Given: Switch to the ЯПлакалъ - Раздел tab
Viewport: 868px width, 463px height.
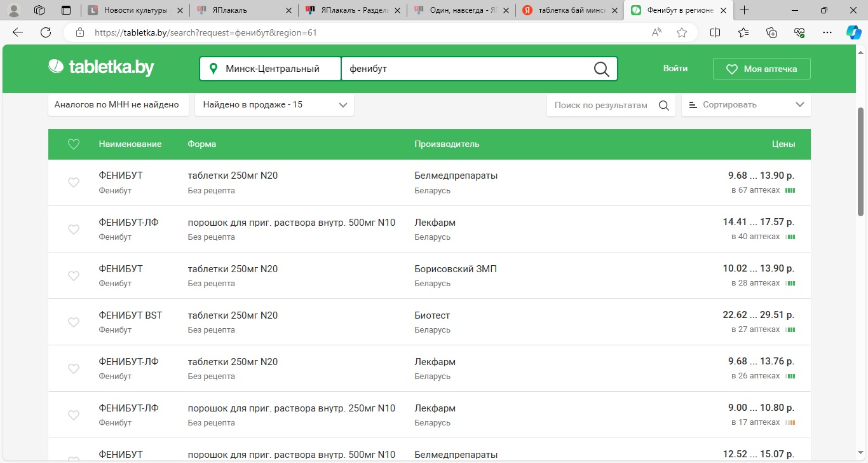Looking at the screenshot, I should (x=353, y=10).
